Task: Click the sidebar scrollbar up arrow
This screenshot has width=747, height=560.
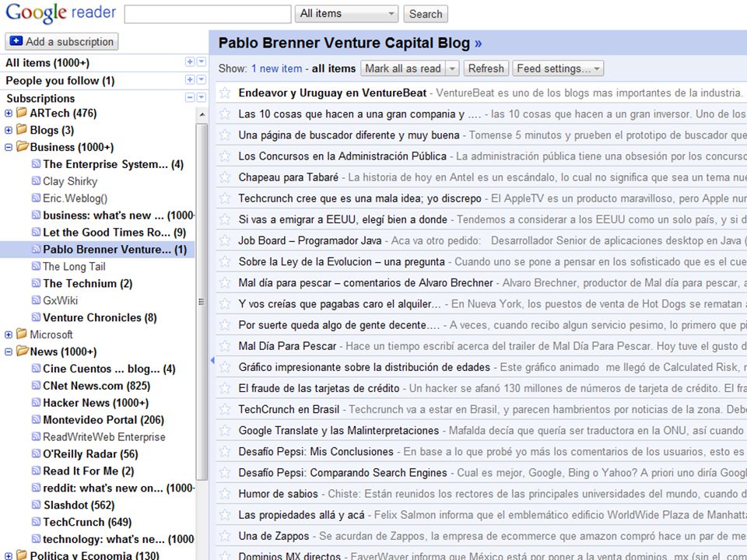Action: pyautogui.click(x=202, y=115)
